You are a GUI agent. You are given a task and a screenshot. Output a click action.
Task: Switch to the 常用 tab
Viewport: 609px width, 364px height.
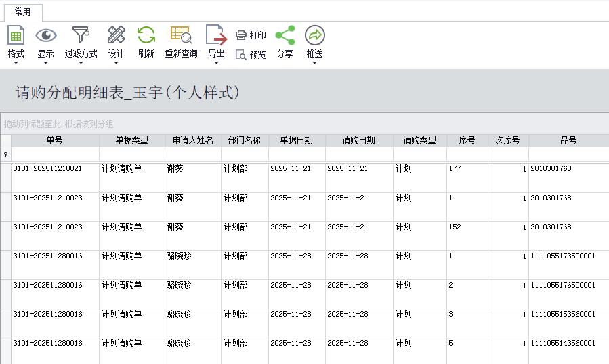tap(23, 12)
